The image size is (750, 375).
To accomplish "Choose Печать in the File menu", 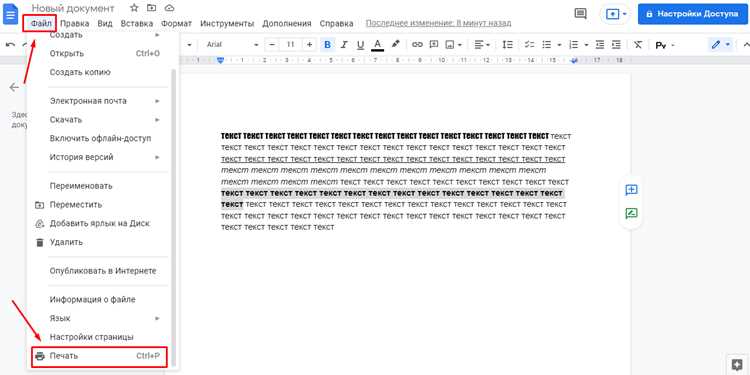I will [99, 356].
